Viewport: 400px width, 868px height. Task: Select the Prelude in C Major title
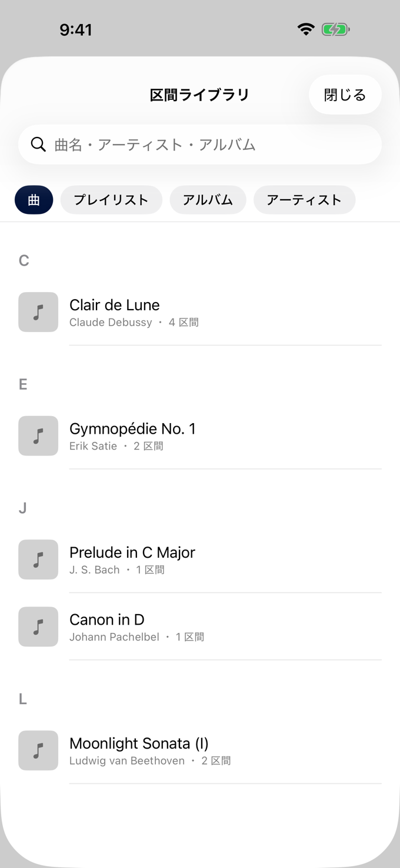click(x=132, y=552)
